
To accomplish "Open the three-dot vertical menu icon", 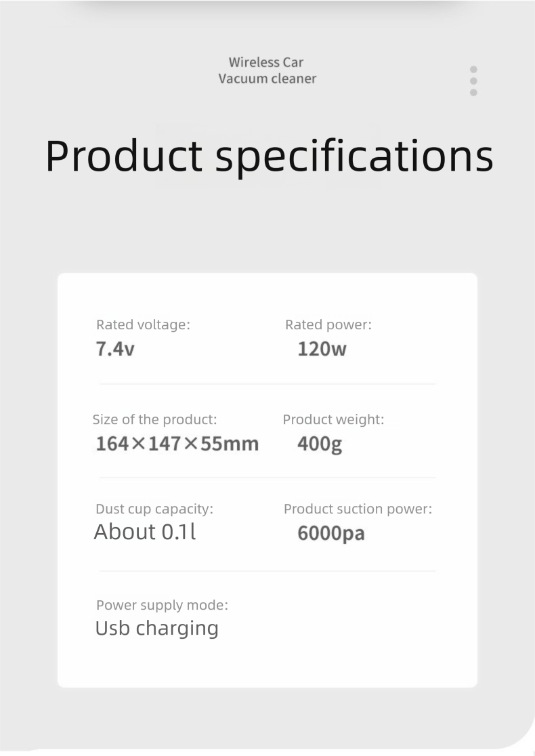I will point(473,81).
